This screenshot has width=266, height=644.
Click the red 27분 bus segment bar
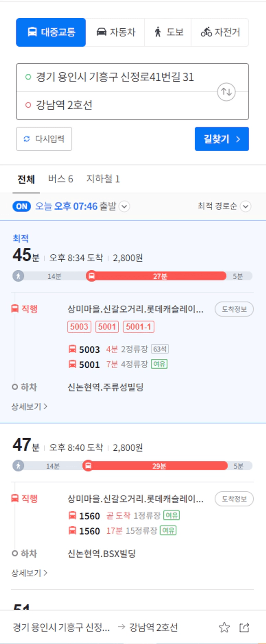pyautogui.click(x=159, y=276)
